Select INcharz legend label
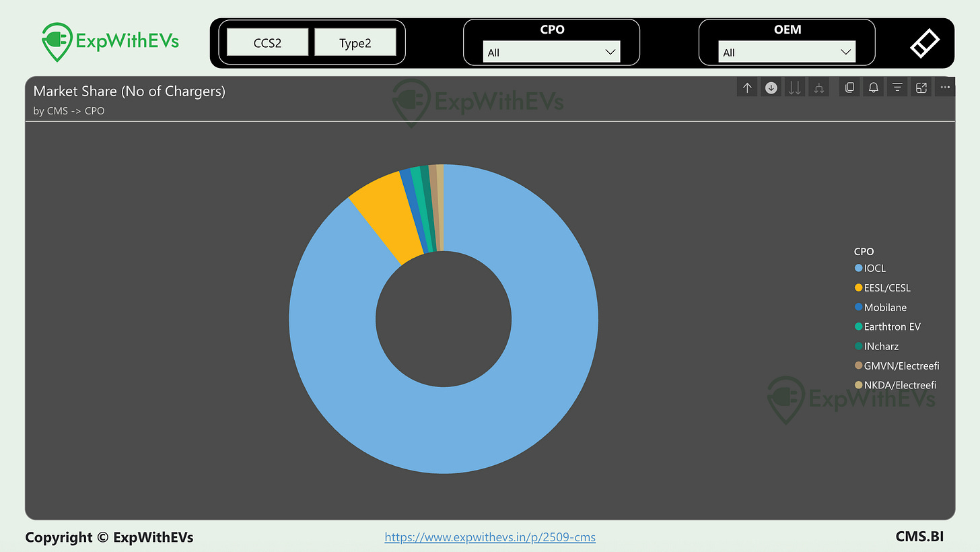980x552 pixels. tap(881, 346)
